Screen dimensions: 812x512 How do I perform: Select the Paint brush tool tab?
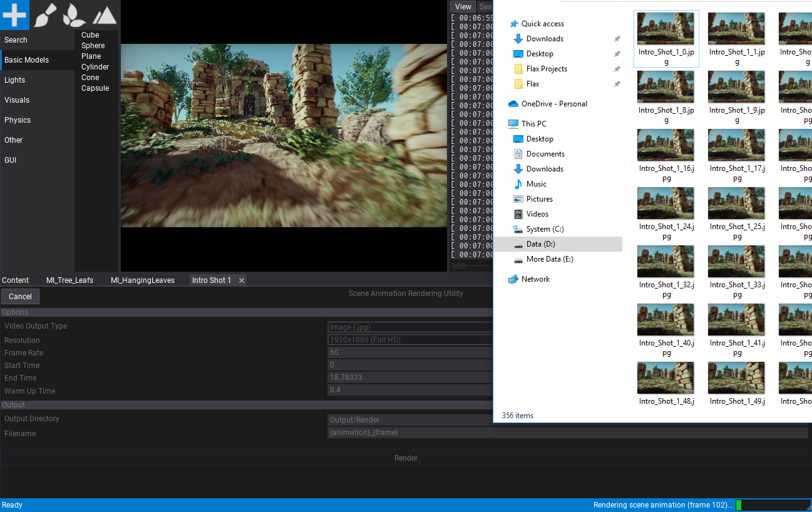[x=44, y=15]
